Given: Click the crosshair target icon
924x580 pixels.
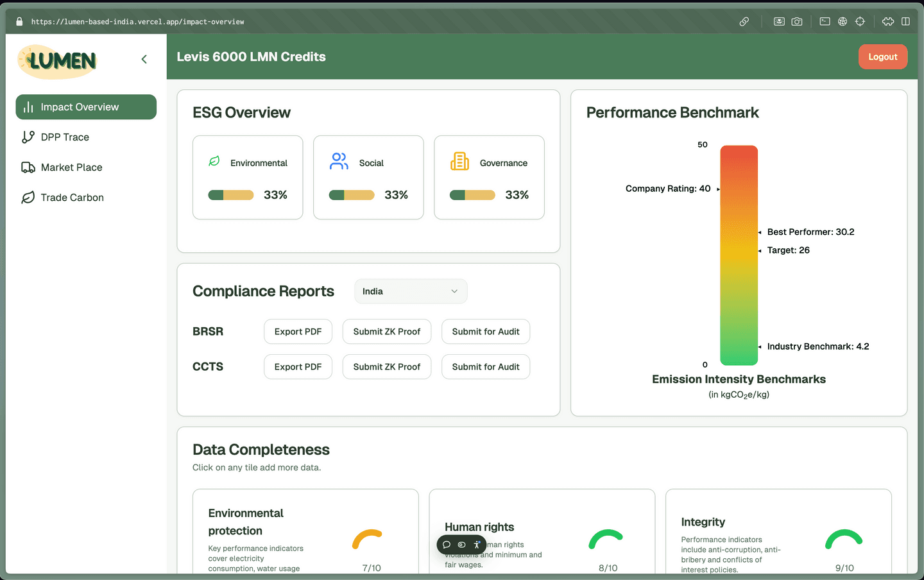Looking at the screenshot, I should pyautogui.click(x=860, y=21).
